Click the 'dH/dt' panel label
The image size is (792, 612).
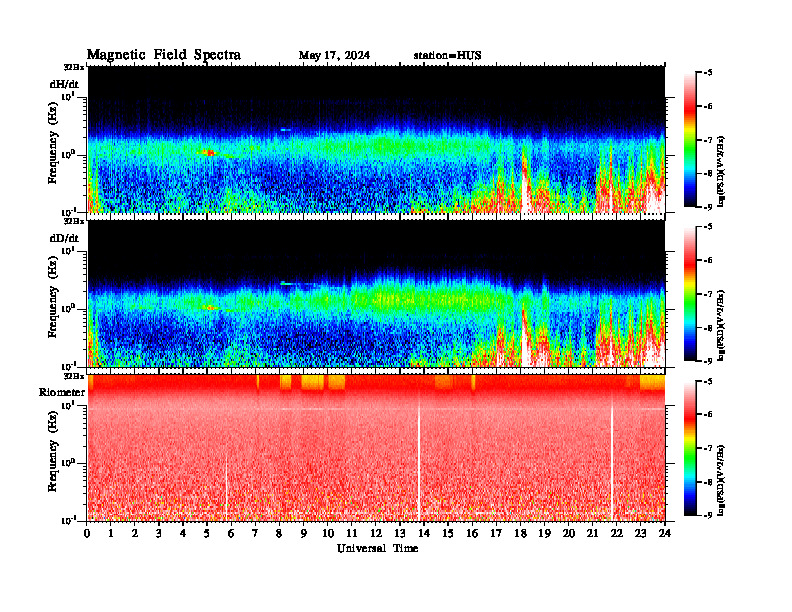tap(64, 84)
